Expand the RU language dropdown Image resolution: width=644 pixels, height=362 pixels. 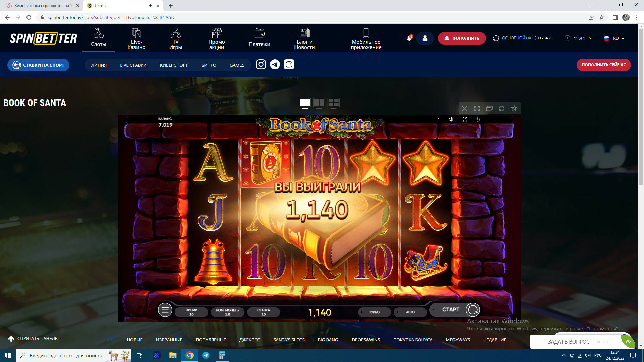click(614, 38)
